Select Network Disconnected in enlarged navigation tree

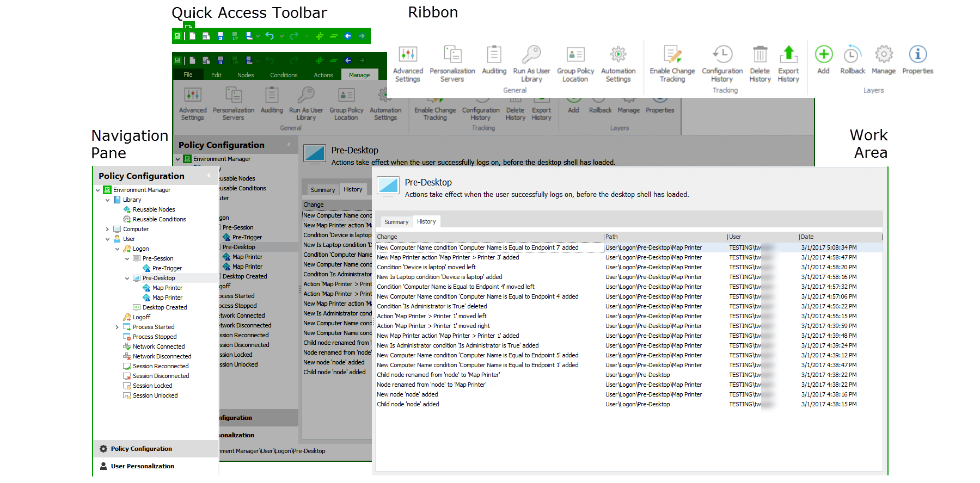[x=162, y=357]
